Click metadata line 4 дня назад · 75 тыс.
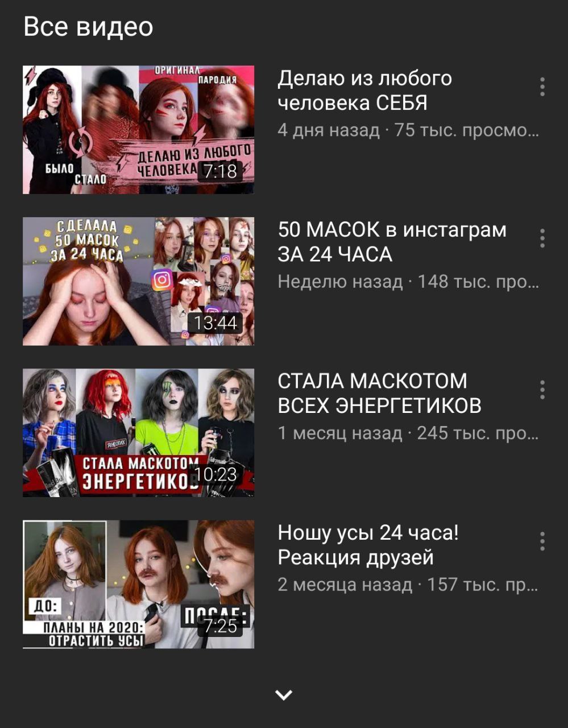Viewport: 568px width, 728px height. (x=408, y=130)
